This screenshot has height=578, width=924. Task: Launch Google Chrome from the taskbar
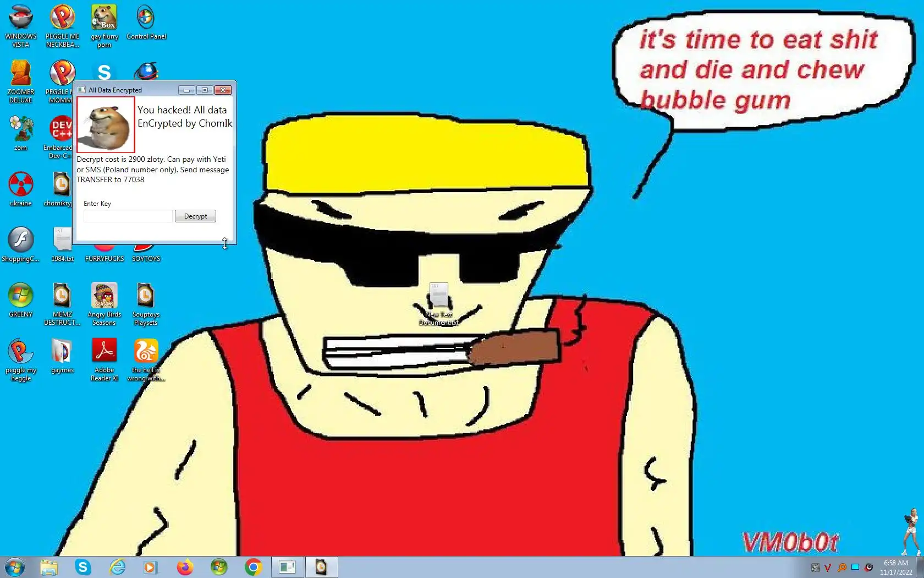coord(253,567)
